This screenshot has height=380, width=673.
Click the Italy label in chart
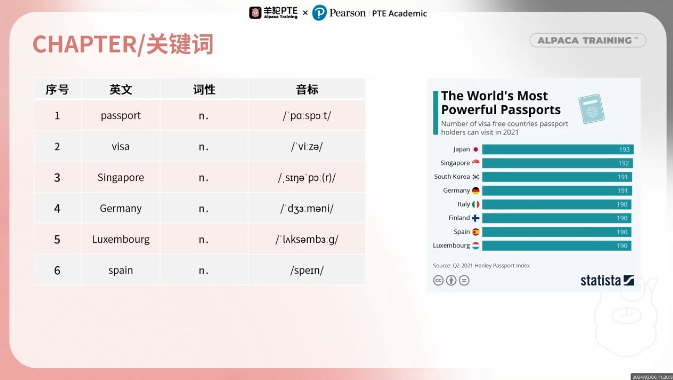coord(464,204)
